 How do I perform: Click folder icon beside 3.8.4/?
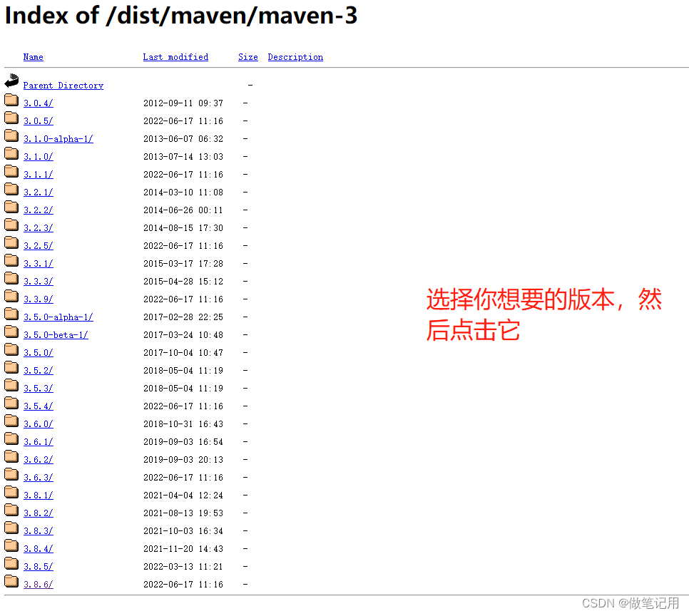point(11,545)
